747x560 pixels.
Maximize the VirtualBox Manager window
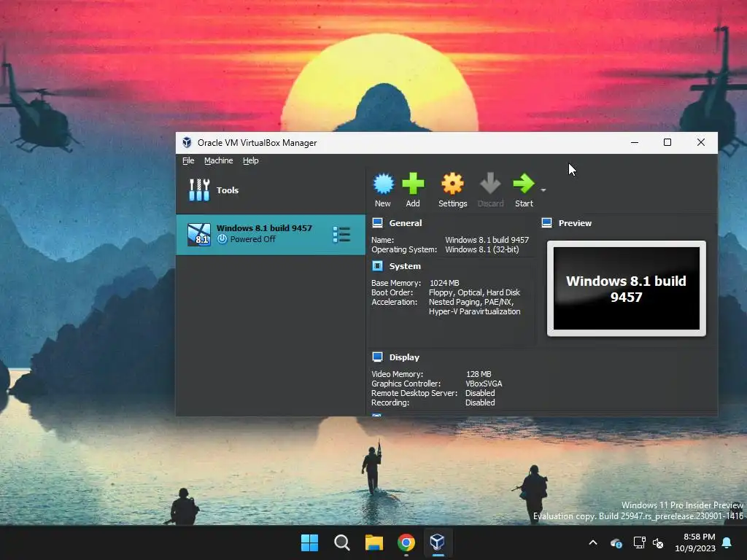tap(667, 142)
